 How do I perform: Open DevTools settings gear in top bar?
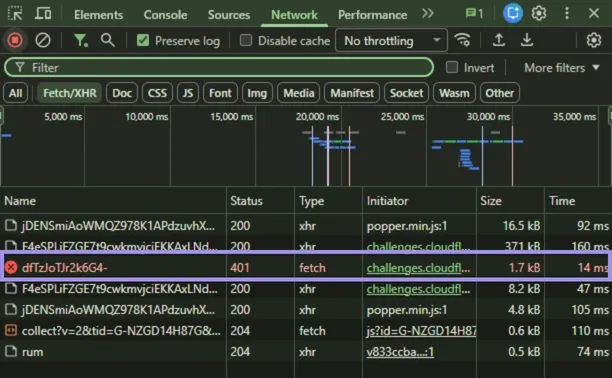(539, 14)
